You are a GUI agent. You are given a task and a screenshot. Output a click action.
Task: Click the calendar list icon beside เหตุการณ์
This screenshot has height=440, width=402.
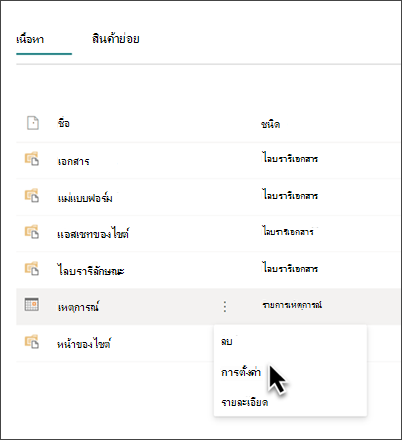point(32,304)
